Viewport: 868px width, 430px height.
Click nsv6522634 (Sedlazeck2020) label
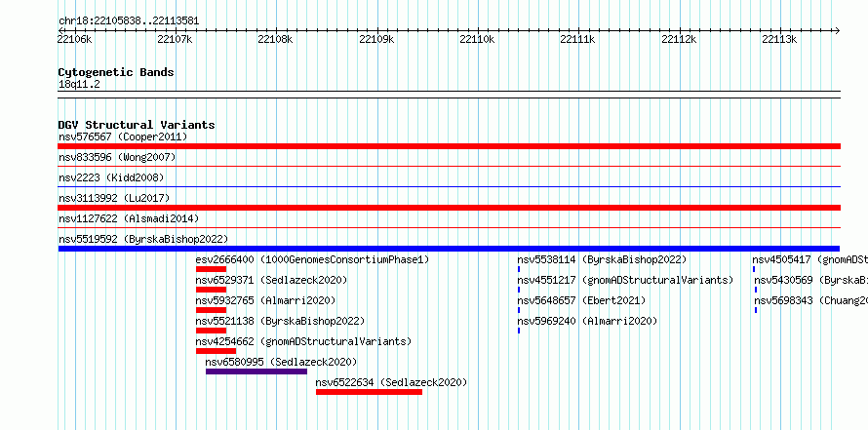click(391, 382)
